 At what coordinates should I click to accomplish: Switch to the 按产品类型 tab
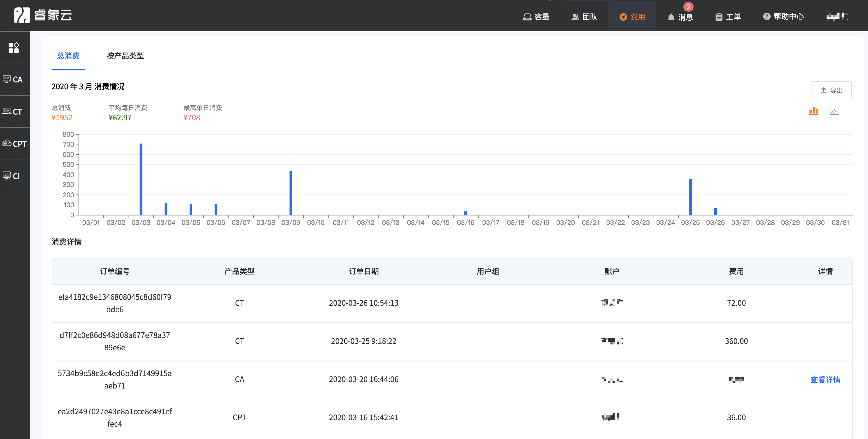125,56
